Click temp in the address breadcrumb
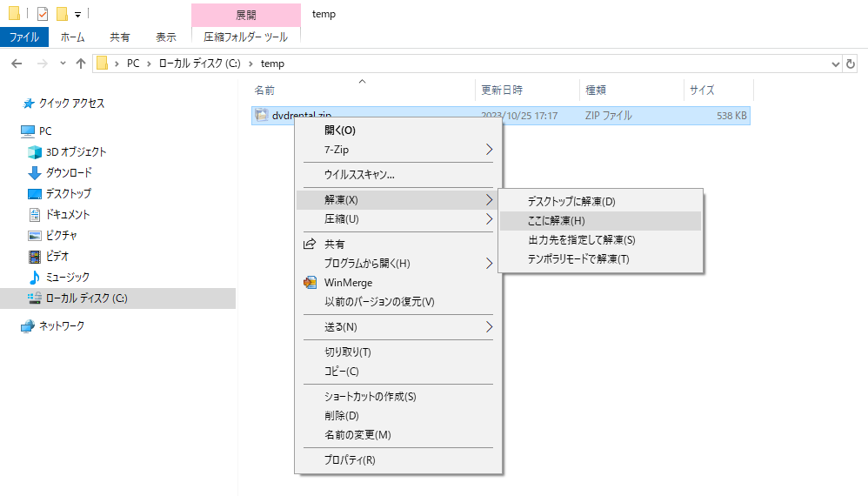This screenshot has height=496, width=868. (x=272, y=64)
